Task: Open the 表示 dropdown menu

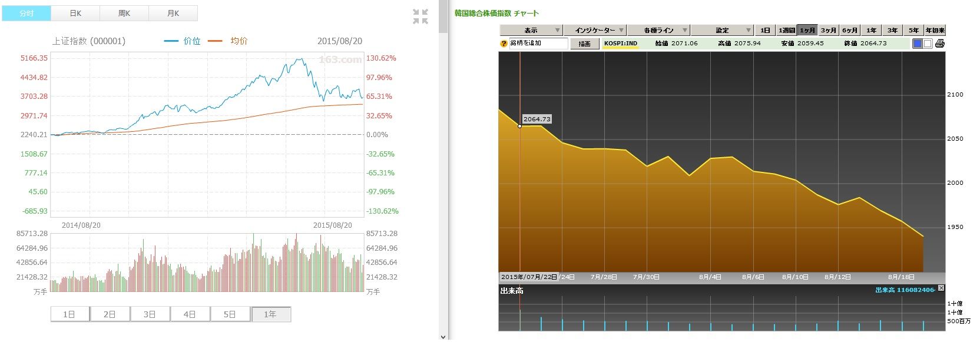Action: coord(531,30)
